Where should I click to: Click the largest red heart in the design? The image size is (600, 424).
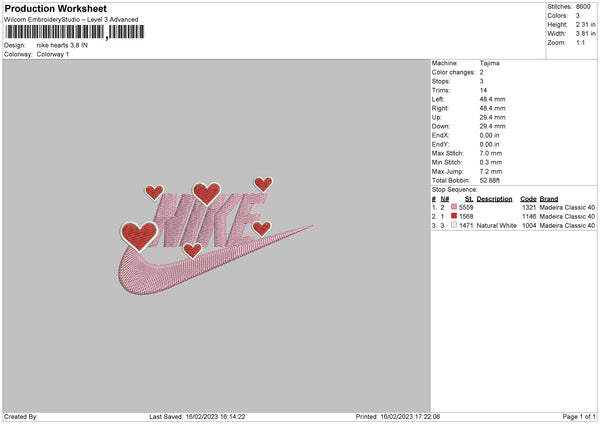pos(139,236)
